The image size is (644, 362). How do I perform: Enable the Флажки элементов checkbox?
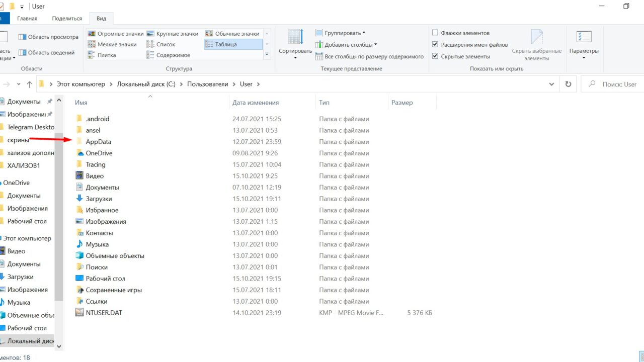pyautogui.click(x=435, y=33)
